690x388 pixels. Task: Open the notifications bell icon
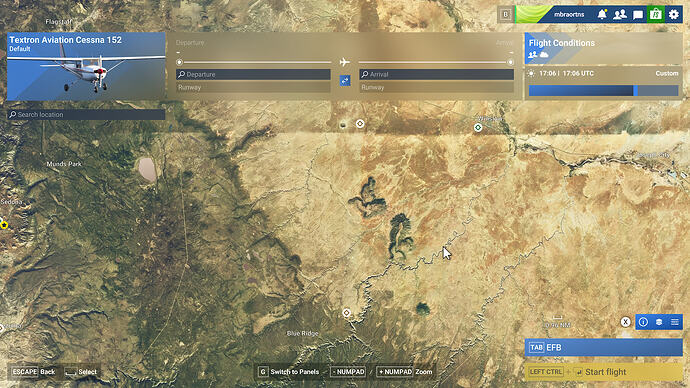point(602,15)
